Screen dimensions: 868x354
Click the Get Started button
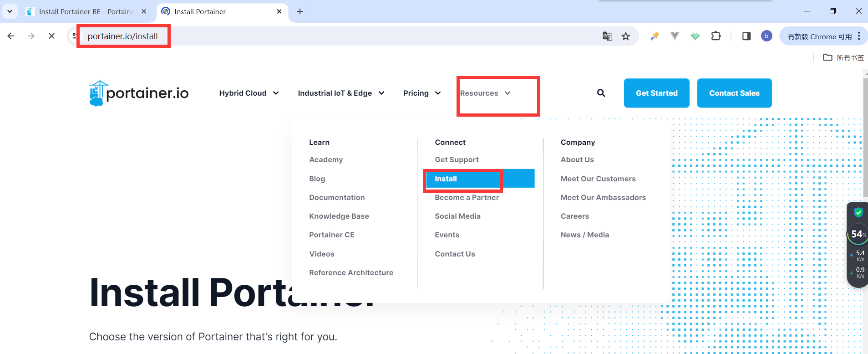tap(656, 93)
